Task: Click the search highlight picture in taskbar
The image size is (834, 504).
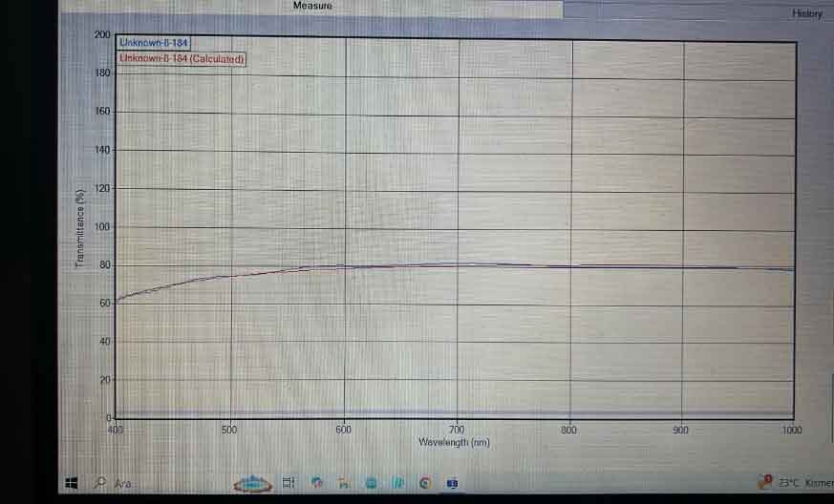Action: (252, 484)
